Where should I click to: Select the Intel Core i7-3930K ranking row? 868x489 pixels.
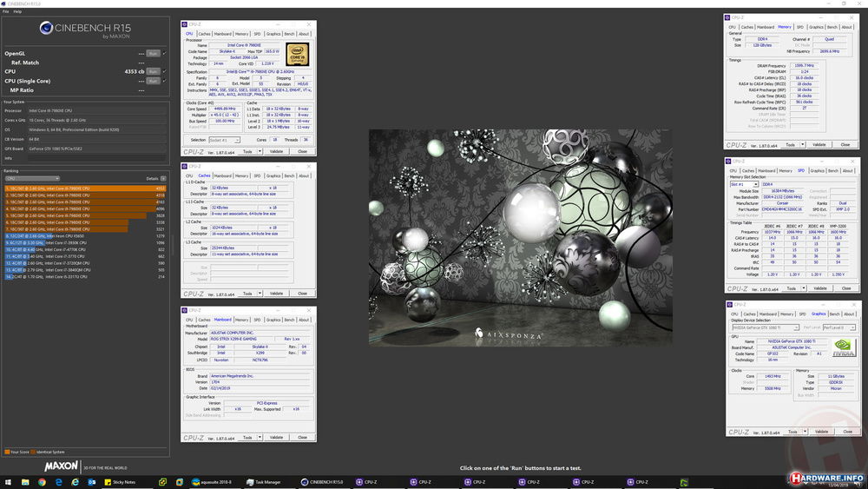pos(85,242)
